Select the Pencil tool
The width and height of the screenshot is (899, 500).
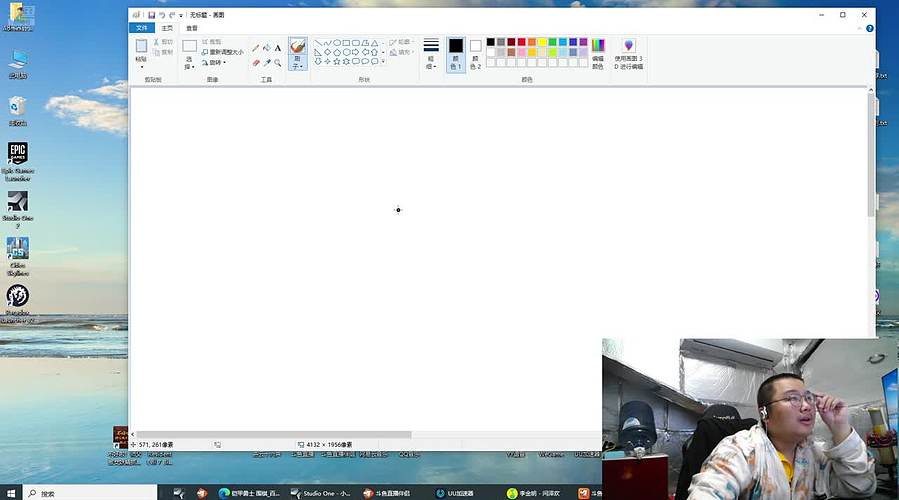(x=255, y=48)
